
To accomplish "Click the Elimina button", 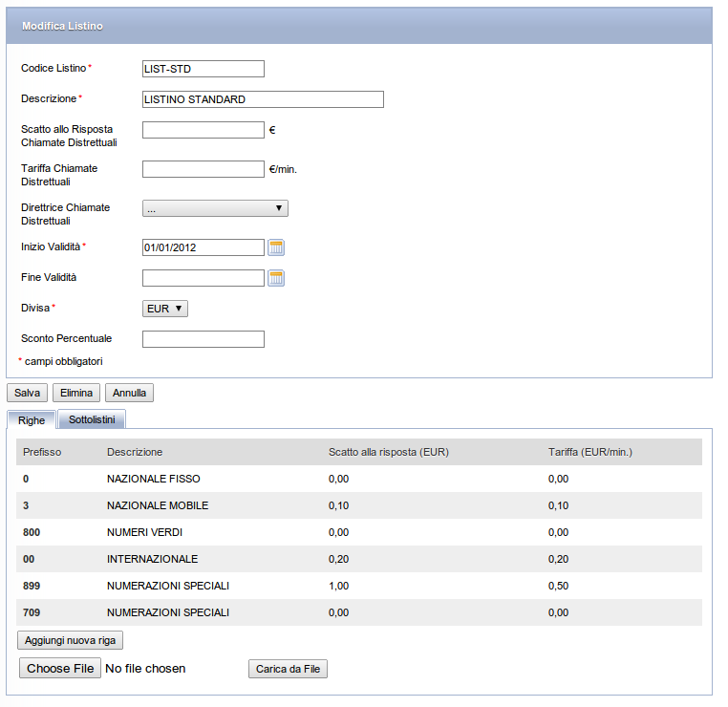I will click(x=76, y=393).
